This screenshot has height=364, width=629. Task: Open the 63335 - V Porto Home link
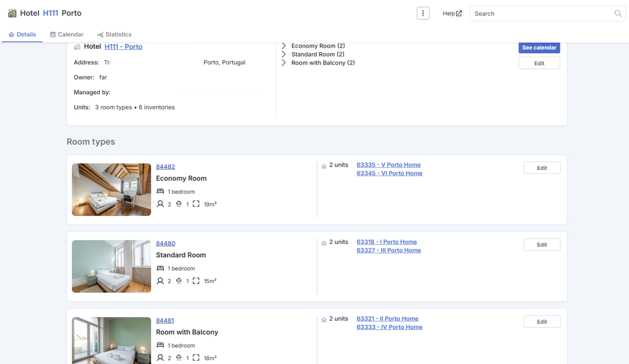pos(388,164)
